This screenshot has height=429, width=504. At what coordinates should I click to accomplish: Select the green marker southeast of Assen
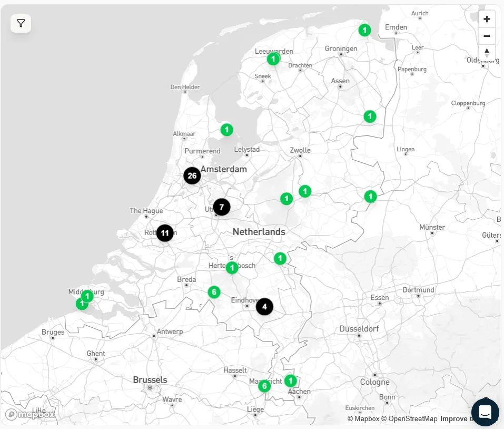(370, 116)
